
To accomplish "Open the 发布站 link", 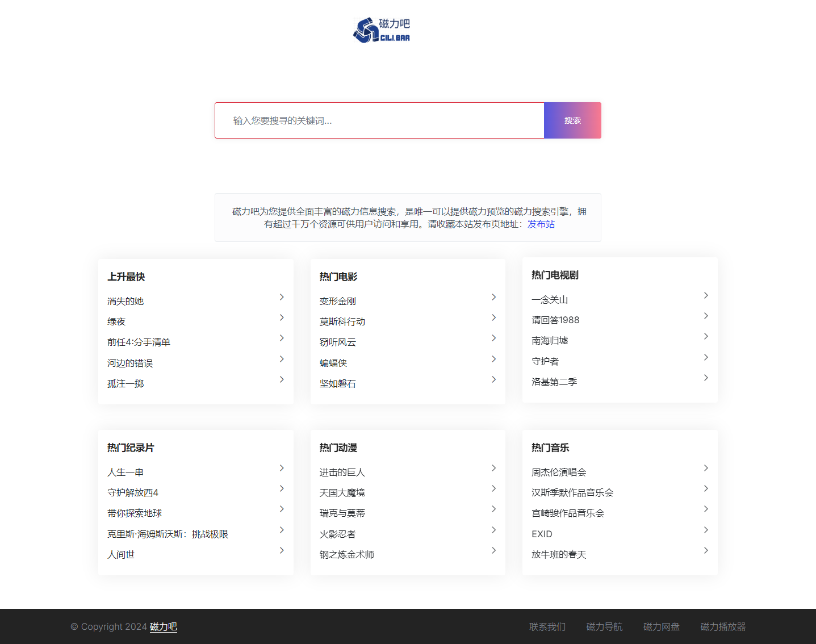I will click(541, 224).
